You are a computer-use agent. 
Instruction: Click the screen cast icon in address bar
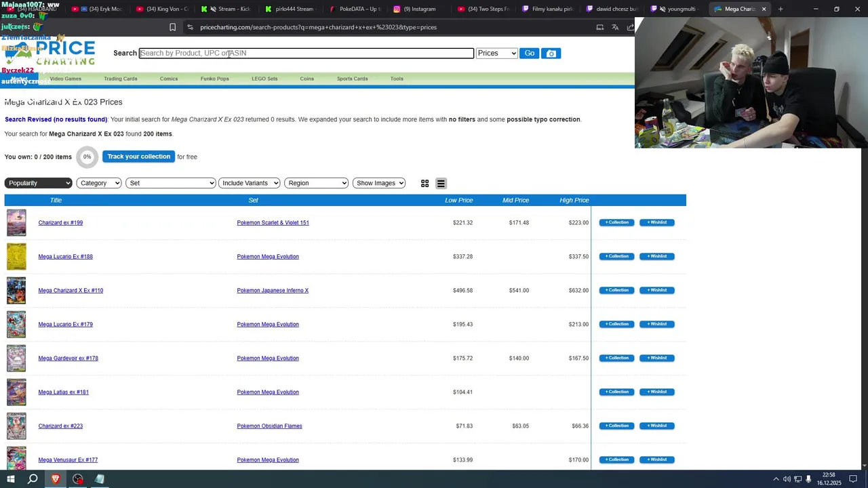click(x=599, y=27)
